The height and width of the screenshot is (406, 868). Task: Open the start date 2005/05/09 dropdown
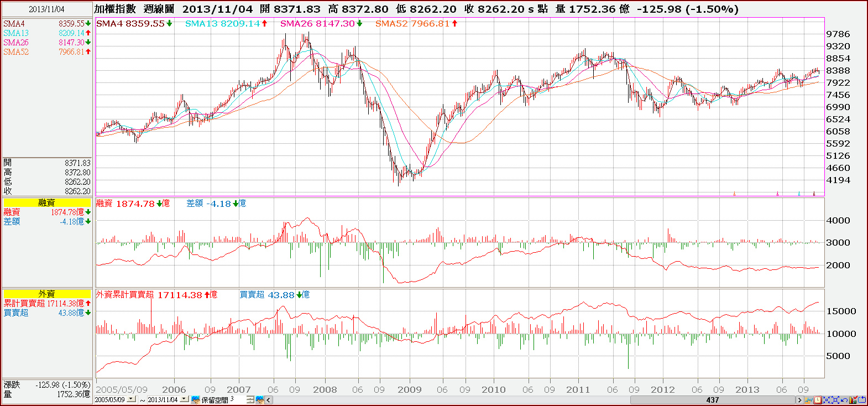(131, 399)
